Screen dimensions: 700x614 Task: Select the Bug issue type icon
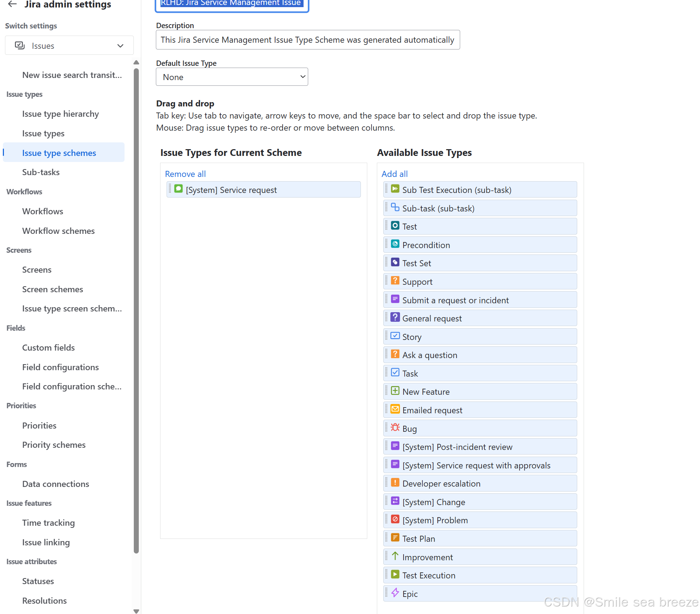tap(395, 428)
